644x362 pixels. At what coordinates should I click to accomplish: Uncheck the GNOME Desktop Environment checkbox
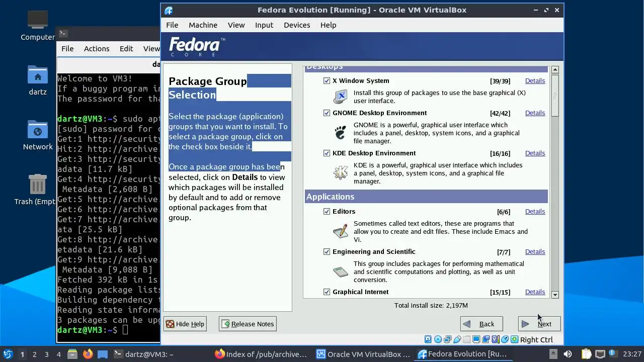tap(327, 113)
